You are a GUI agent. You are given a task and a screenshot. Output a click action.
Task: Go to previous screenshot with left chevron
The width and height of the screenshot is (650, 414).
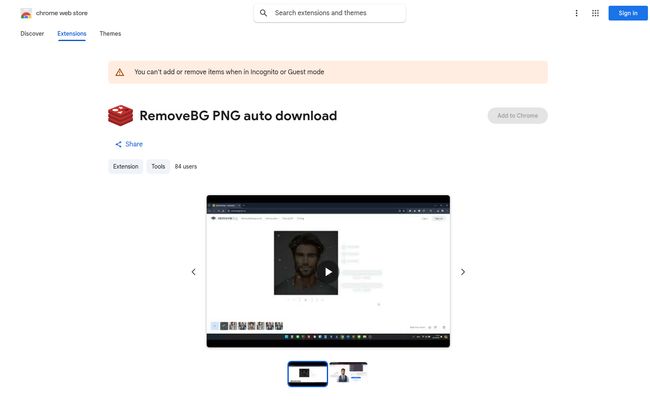click(194, 272)
